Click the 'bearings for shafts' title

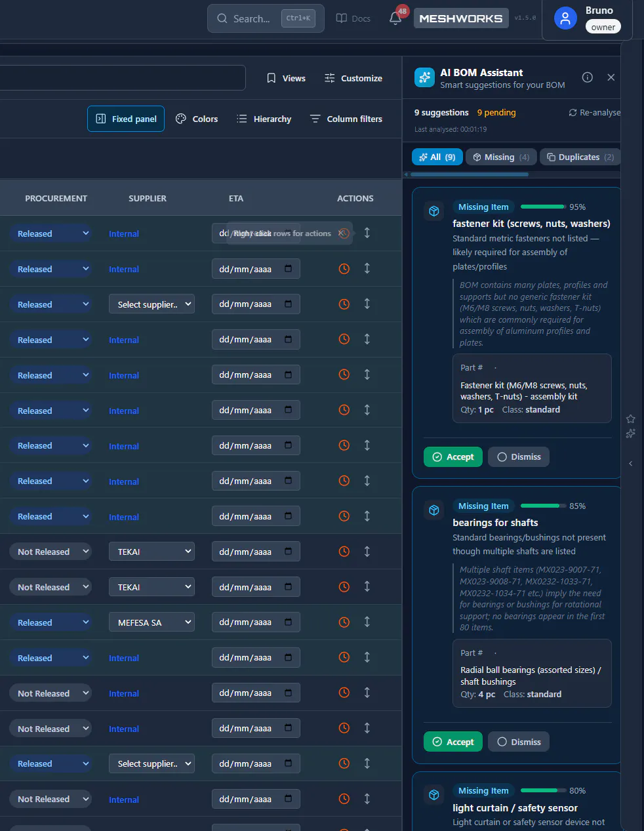pos(495,523)
